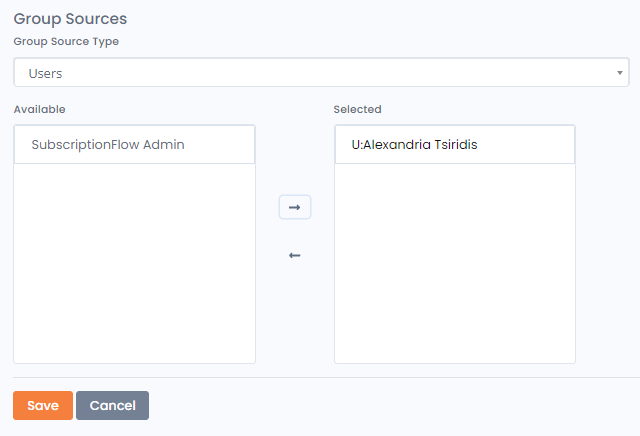This screenshot has width=640, height=436.
Task: Click the empty area of the Selected list box
Action: pyautogui.click(x=455, y=263)
